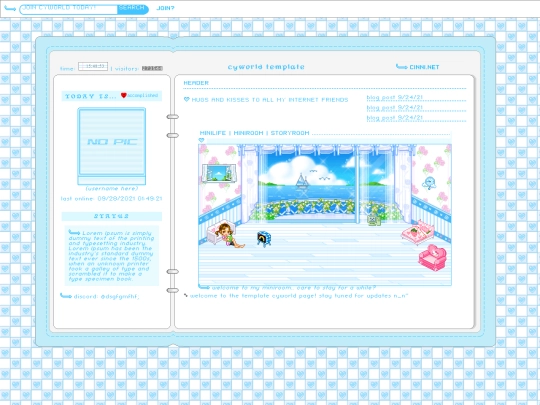The height and width of the screenshot is (405, 540).
Task: Click the small heart icon under MINILIFE
Action: pos(201,140)
